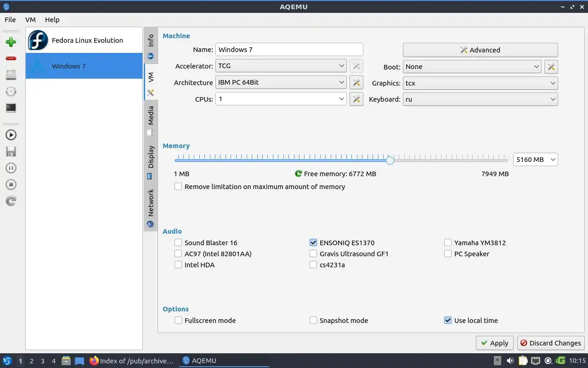This screenshot has height=368, width=588.
Task: Click the settings icon next to Accelerator
Action: pos(356,66)
